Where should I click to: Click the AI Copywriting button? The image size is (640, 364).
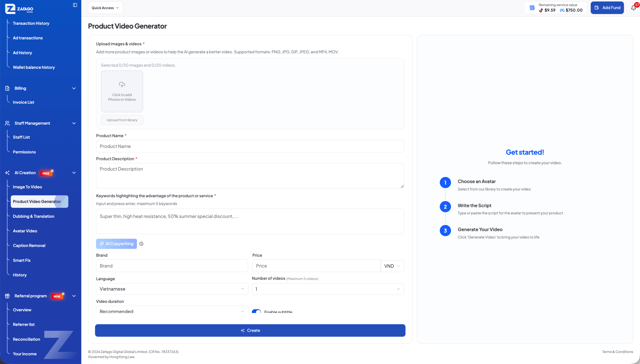116,244
